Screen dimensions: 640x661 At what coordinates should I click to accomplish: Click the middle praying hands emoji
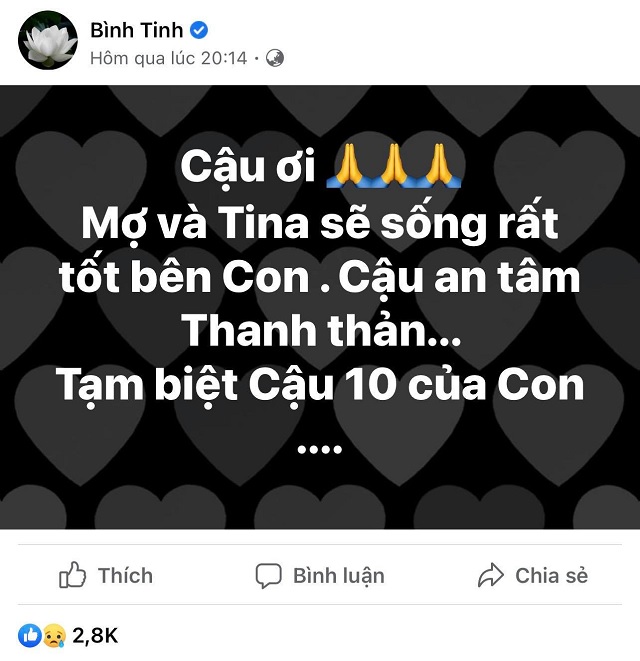(391, 165)
